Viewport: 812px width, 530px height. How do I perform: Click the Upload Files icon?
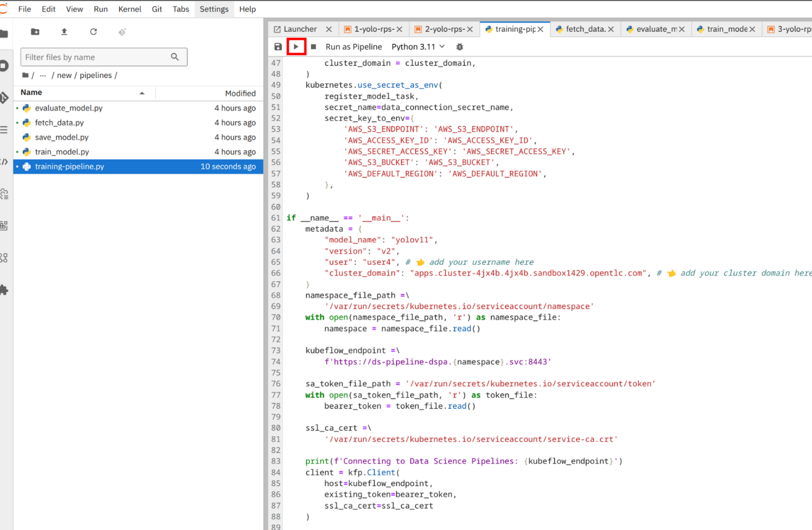point(64,32)
